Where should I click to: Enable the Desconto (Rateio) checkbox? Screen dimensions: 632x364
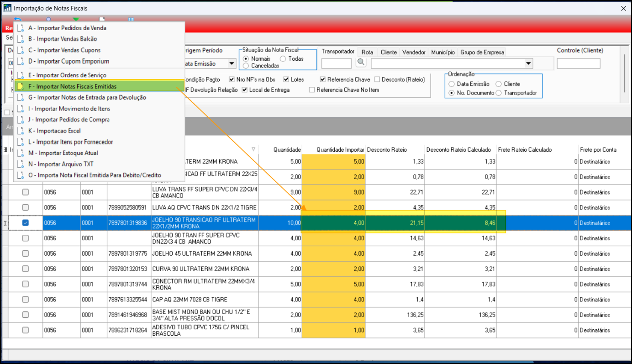pyautogui.click(x=377, y=79)
